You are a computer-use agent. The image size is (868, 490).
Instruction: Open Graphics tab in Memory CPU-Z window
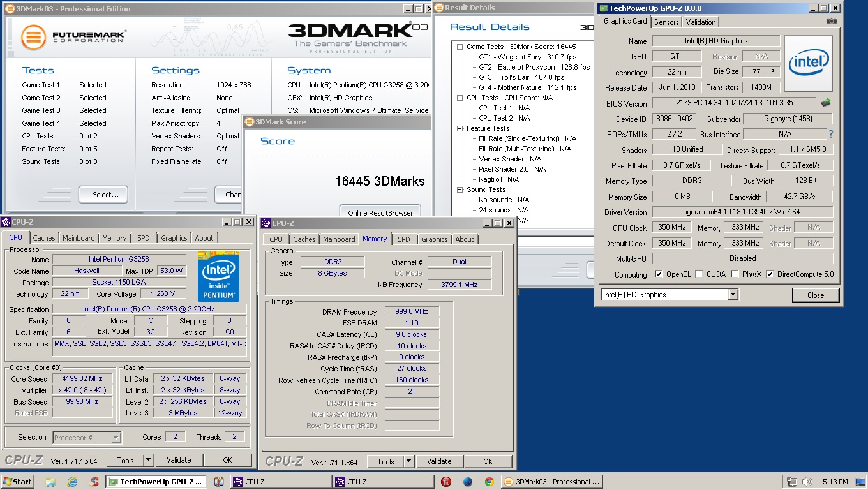pos(435,239)
